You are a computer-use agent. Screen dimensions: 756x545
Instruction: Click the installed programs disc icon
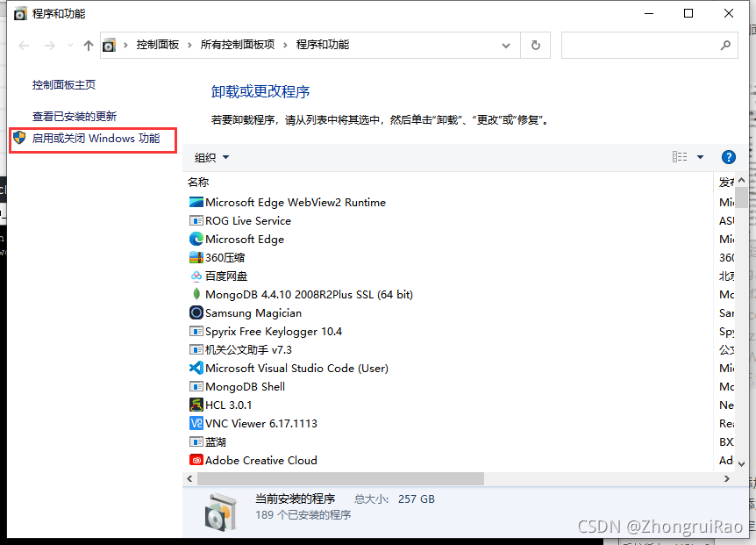tap(221, 512)
